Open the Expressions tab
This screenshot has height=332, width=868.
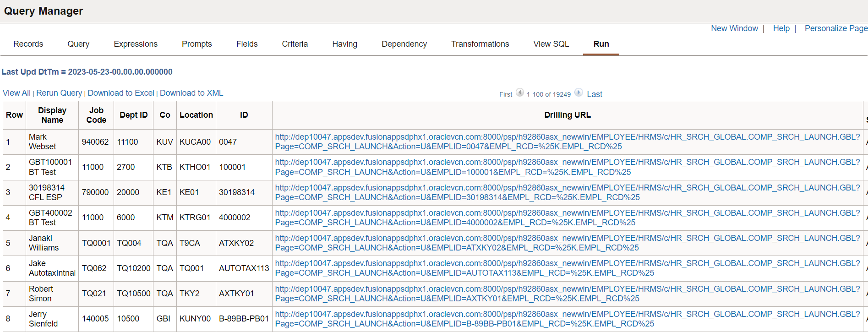tap(136, 44)
